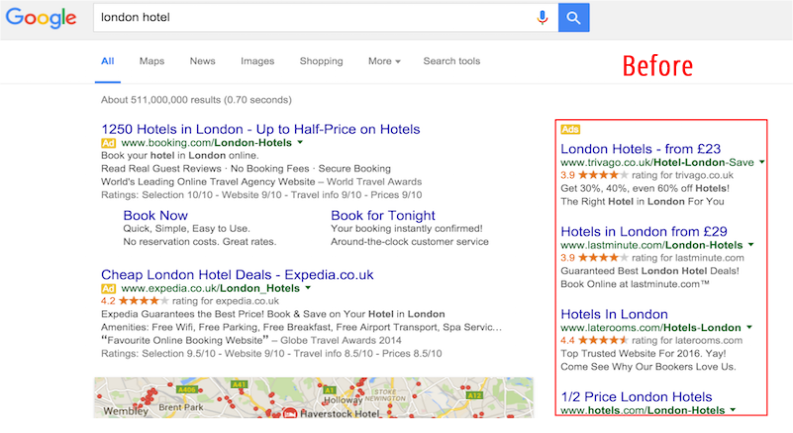Click the Google logo
793x433 pixels.
click(x=41, y=17)
